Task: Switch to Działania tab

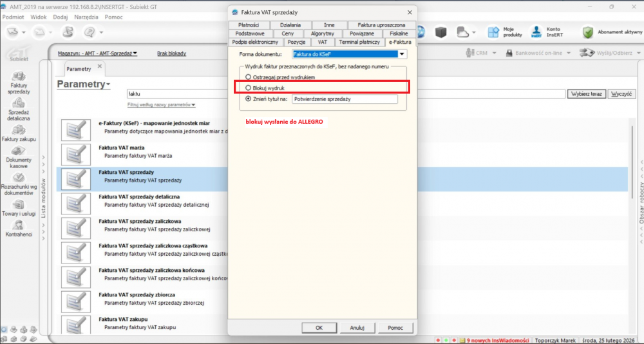Action: pos(290,25)
